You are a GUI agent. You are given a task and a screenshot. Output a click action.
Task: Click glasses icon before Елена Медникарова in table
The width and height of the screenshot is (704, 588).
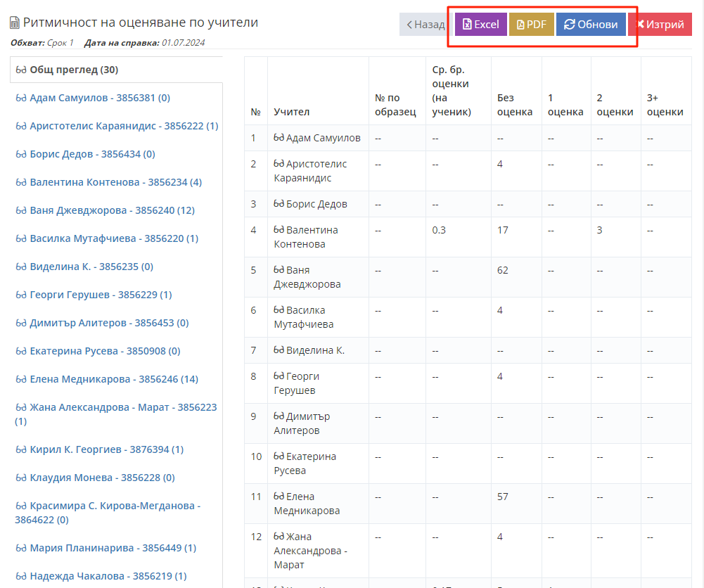(x=279, y=497)
